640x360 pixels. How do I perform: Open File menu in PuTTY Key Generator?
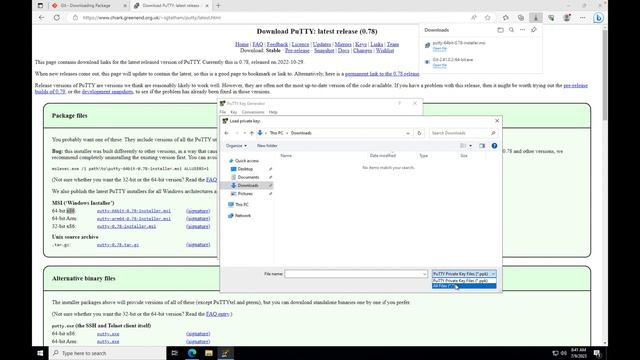point(222,112)
